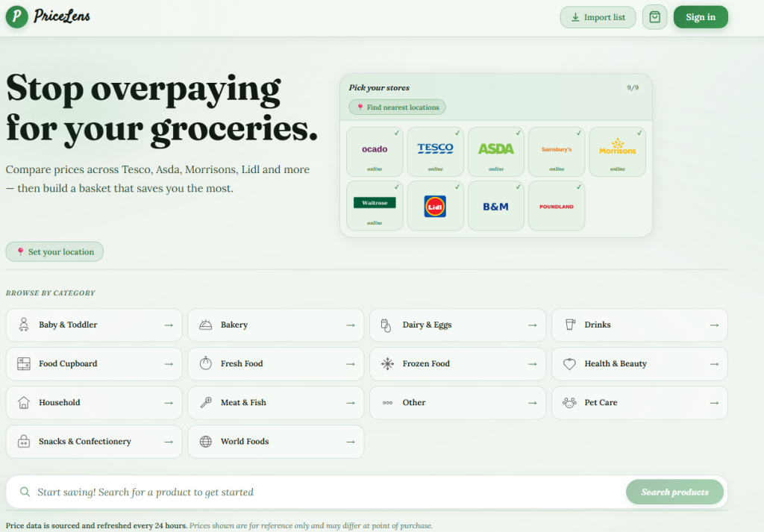Open Dairy & Eggs via its arrow

[x=533, y=325]
